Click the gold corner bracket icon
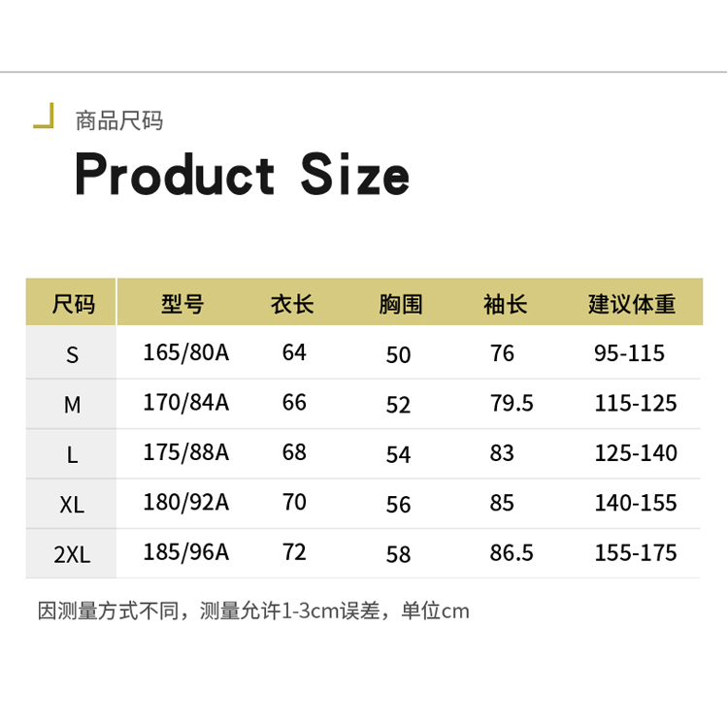The image size is (728, 728). coord(44,116)
